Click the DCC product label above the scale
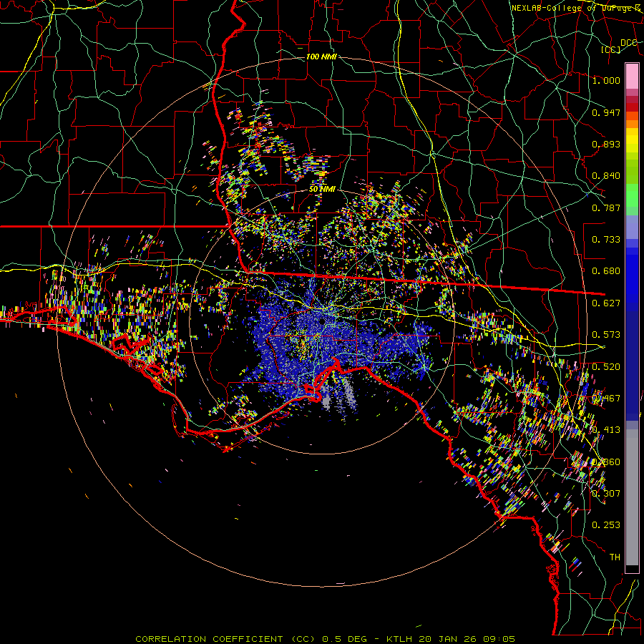This screenshot has height=644, width=644. [628, 43]
